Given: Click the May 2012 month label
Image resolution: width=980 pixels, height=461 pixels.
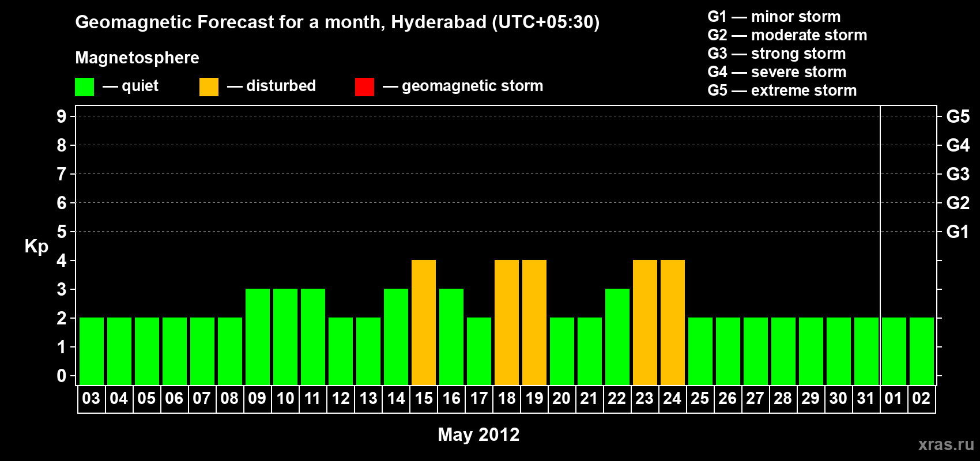Looking at the screenshot, I should pyautogui.click(x=478, y=434).
